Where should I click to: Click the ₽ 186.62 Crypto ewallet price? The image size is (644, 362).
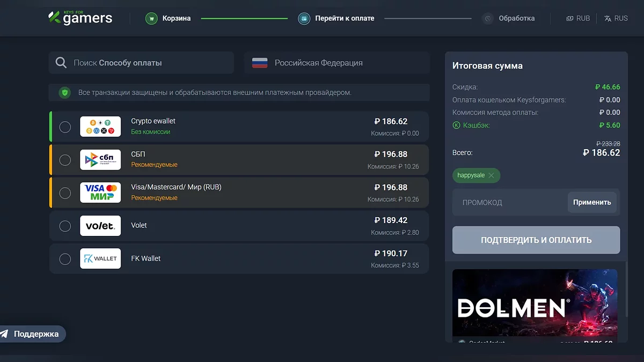point(391,121)
